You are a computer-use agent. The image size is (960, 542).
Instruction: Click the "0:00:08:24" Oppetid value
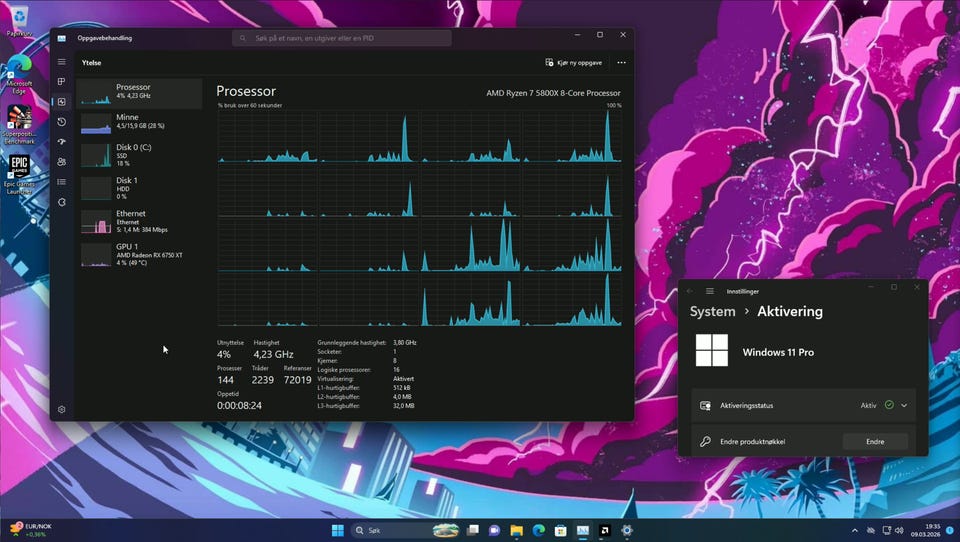239,405
